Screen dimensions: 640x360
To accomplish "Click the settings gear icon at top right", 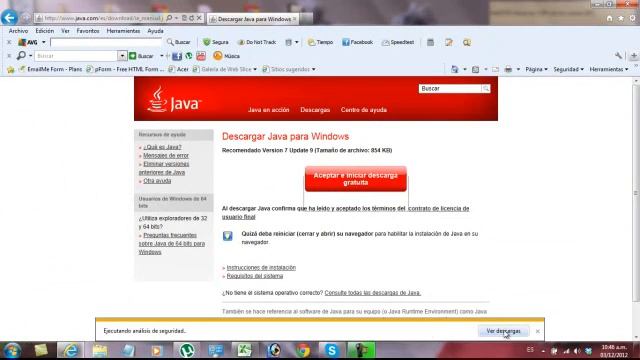I will pyautogui.click(x=633, y=18).
